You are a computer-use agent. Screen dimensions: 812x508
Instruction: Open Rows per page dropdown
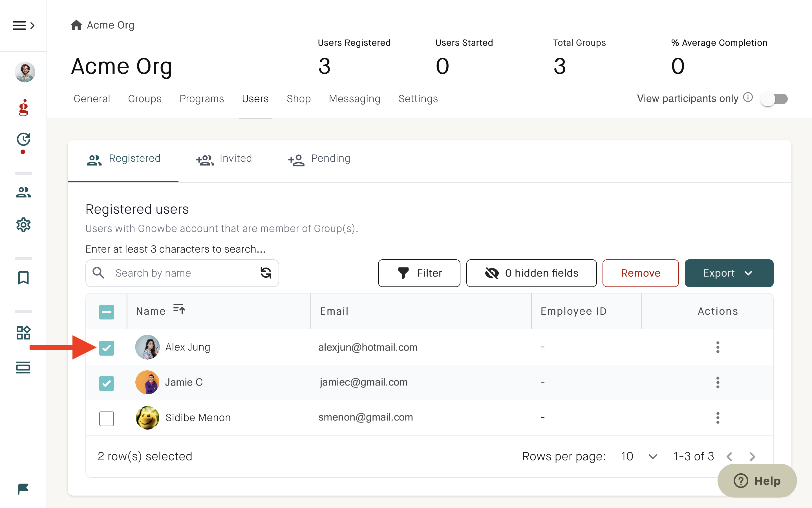pos(639,457)
